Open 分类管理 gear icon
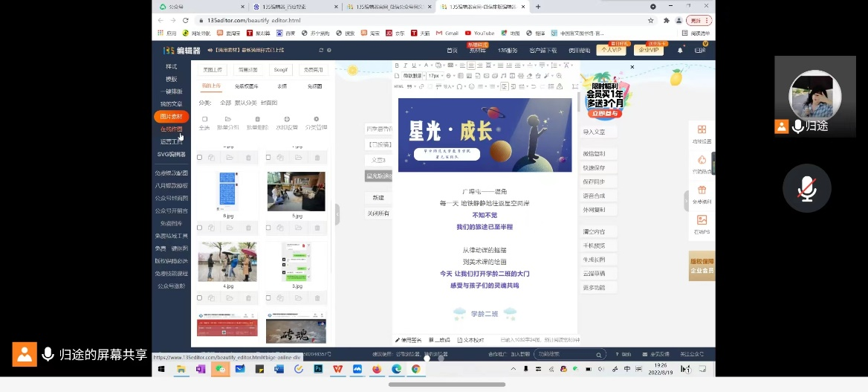 coord(316,120)
